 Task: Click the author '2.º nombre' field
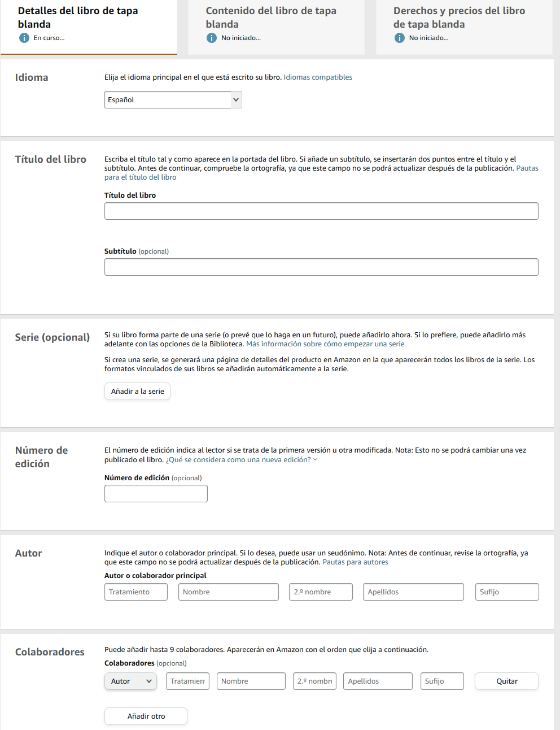(321, 592)
